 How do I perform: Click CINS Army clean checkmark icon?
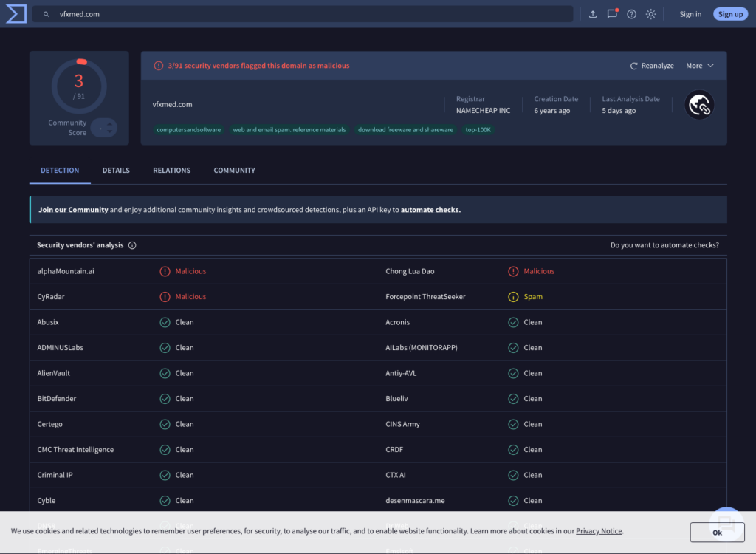513,424
